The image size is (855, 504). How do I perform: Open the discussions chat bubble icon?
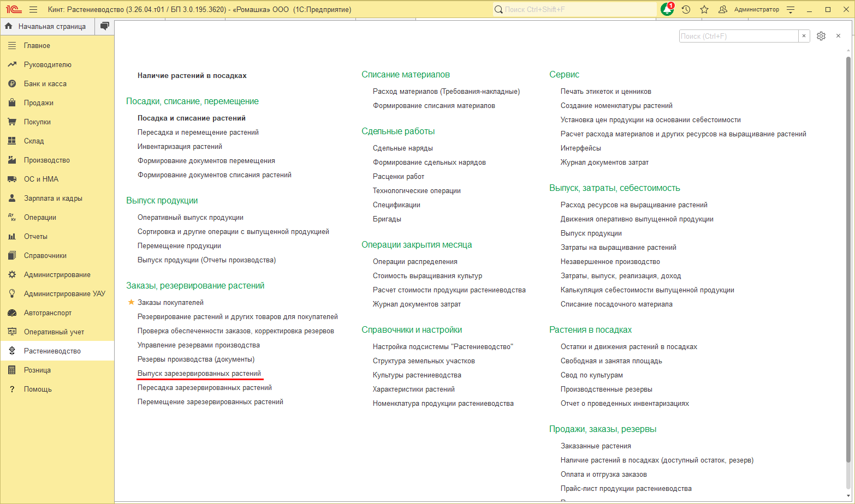tap(105, 26)
